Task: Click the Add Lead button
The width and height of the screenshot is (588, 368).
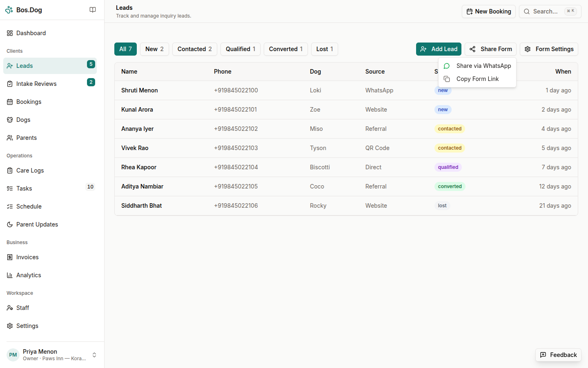Action: pos(439,49)
